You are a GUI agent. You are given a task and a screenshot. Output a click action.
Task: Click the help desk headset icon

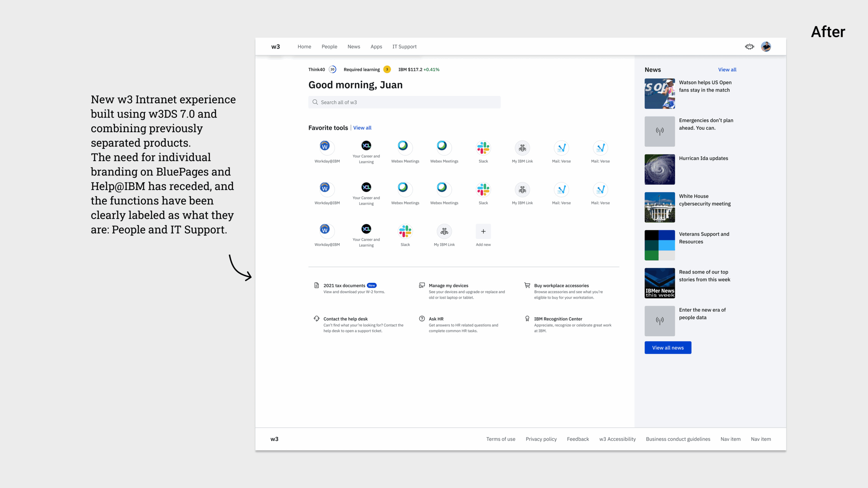(316, 319)
